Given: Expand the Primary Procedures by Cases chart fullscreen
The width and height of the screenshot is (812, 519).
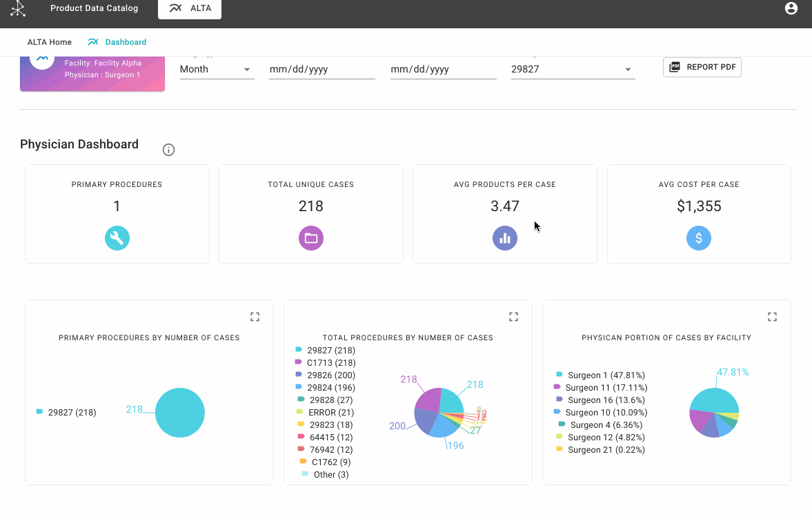Looking at the screenshot, I should coord(255,317).
